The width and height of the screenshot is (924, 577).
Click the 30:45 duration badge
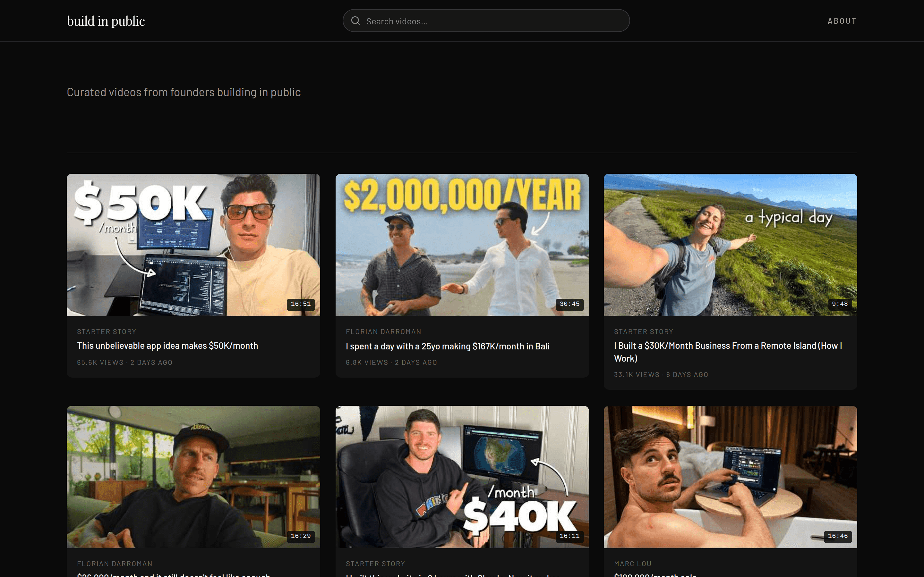(570, 304)
